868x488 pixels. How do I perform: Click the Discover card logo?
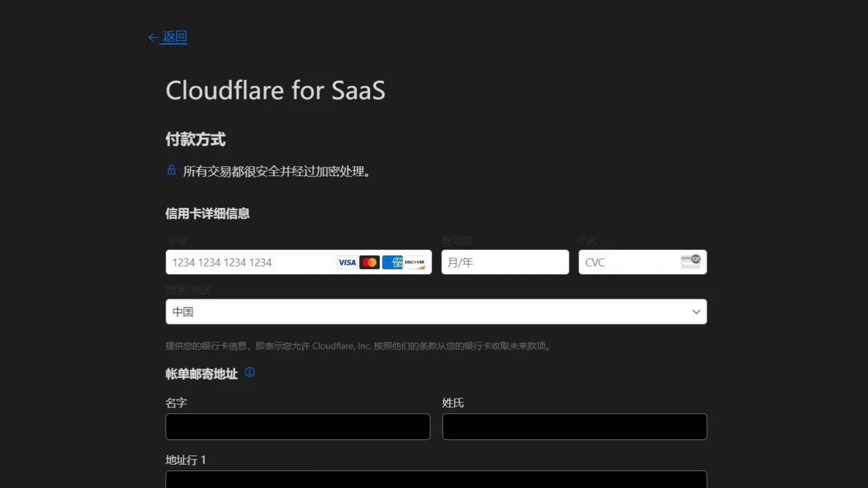(415, 263)
